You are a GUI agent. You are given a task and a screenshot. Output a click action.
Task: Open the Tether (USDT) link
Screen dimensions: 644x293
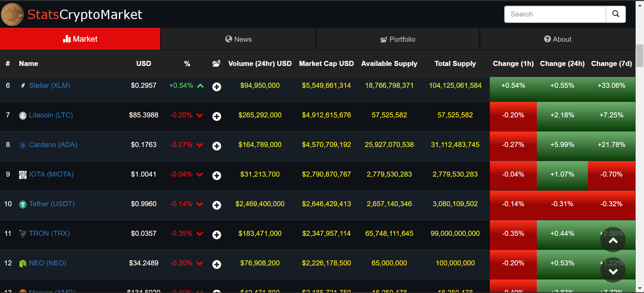point(52,204)
